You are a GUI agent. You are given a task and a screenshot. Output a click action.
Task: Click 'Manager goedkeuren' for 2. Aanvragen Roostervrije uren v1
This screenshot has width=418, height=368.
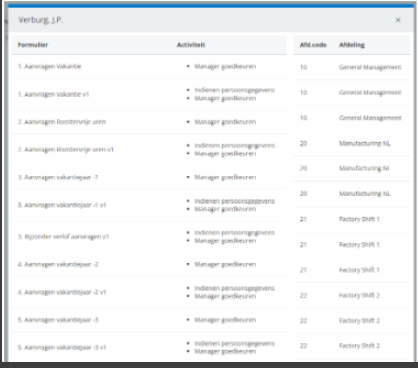225,154
